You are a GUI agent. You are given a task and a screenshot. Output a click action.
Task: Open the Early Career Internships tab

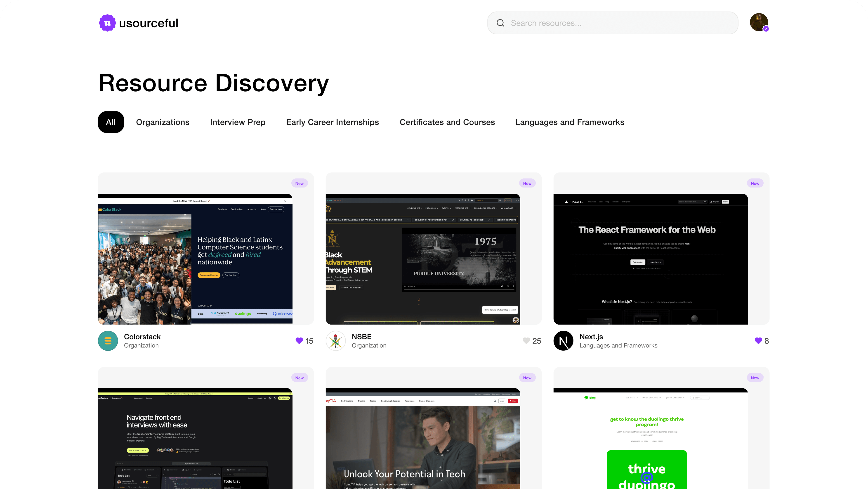(333, 122)
